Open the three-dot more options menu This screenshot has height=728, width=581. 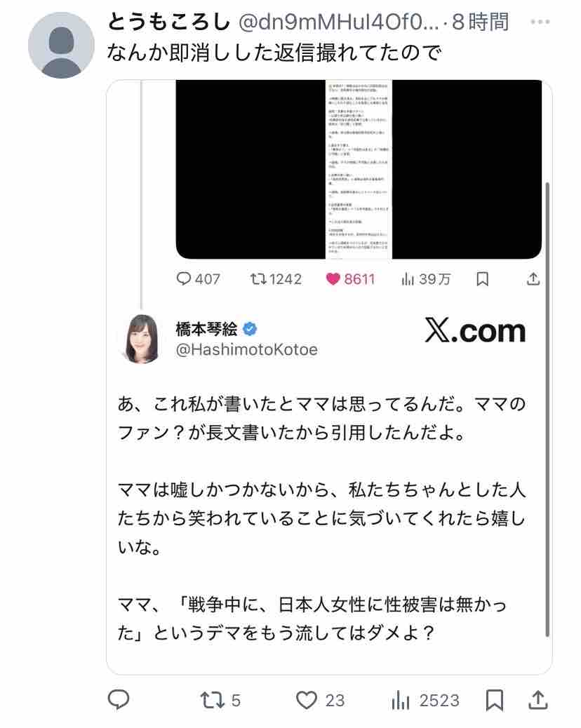(x=540, y=22)
